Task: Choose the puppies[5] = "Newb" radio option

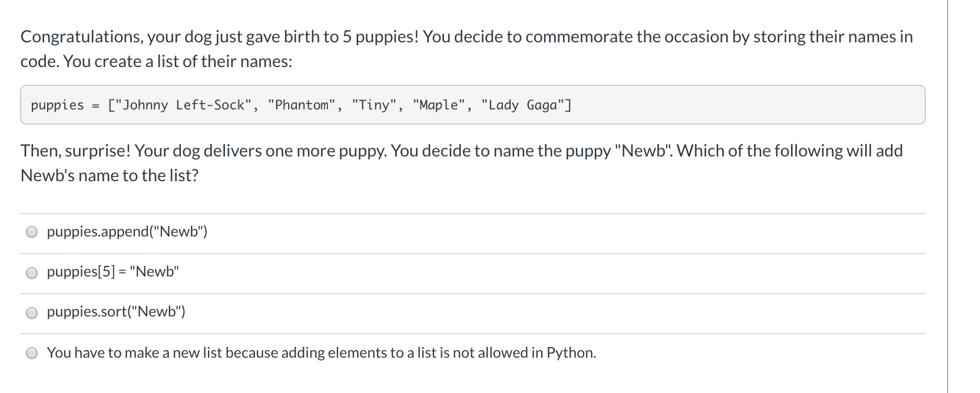Action: [32, 272]
